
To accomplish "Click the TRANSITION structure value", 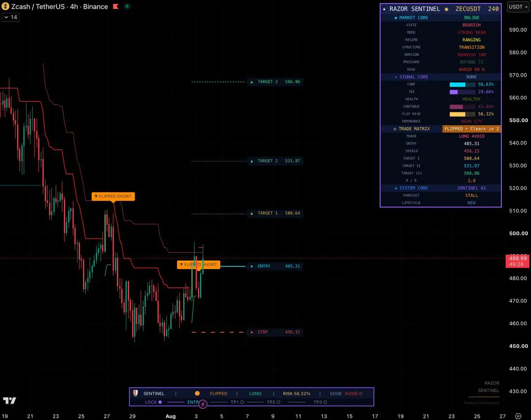I will pos(472,47).
